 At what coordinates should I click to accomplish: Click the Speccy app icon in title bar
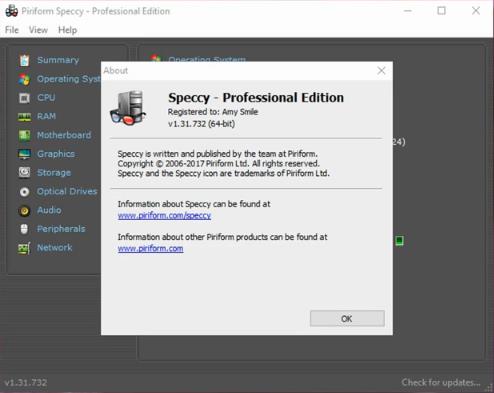point(12,11)
